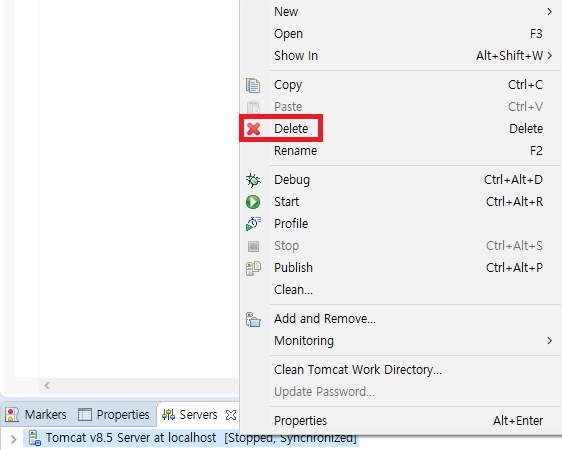The width and height of the screenshot is (562, 450).
Task: Click the green Start play icon
Action: coord(253,202)
